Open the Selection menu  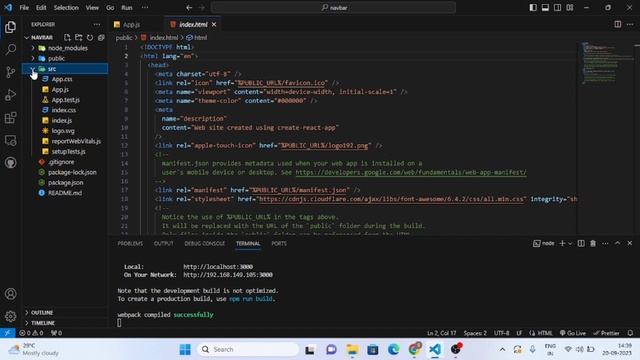tap(66, 7)
